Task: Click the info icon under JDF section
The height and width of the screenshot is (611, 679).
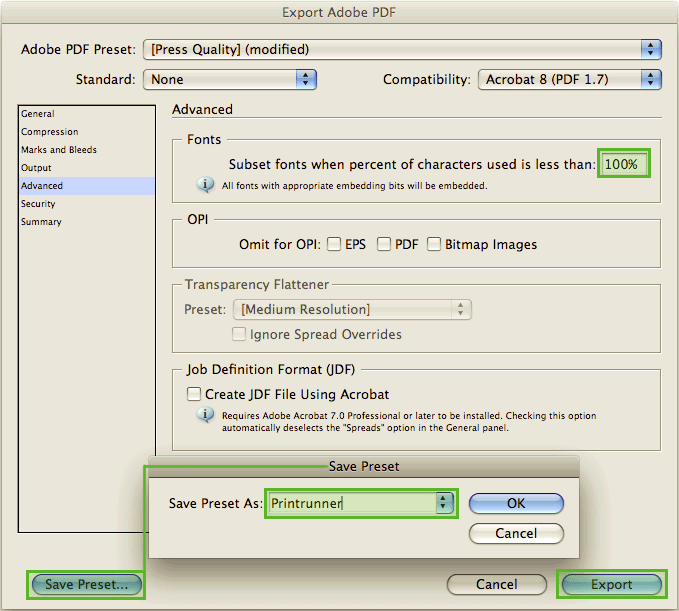Action: tap(206, 414)
